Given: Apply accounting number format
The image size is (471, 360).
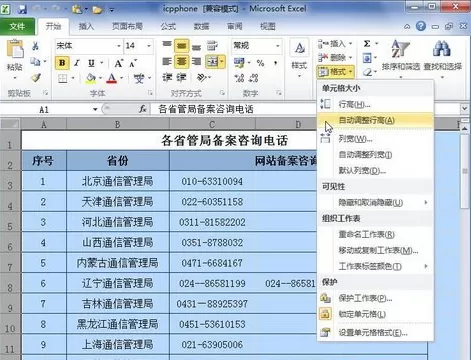Looking at the screenshot, I should point(239,62).
